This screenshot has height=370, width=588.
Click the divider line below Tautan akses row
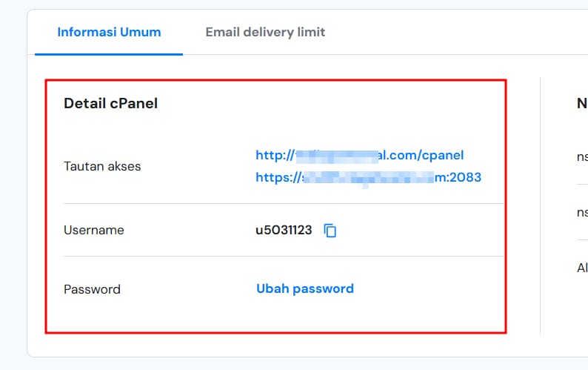pos(283,203)
